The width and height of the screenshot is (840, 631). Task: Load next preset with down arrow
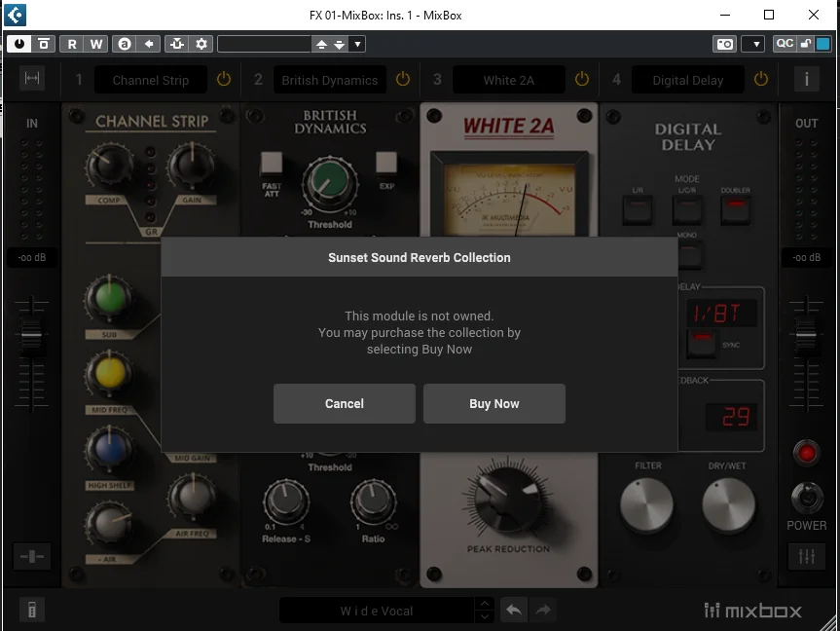(x=340, y=44)
